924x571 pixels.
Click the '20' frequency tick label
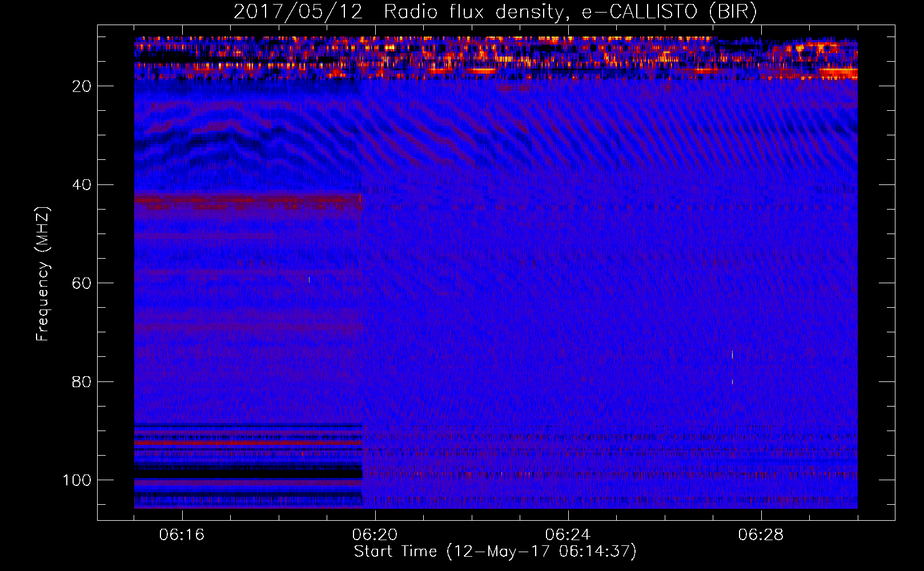pyautogui.click(x=82, y=86)
